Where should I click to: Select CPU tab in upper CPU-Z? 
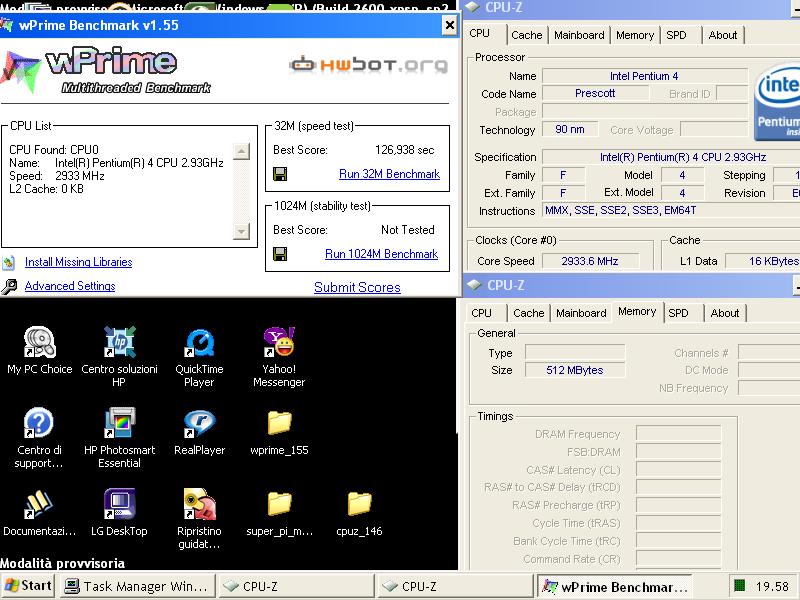pos(480,34)
